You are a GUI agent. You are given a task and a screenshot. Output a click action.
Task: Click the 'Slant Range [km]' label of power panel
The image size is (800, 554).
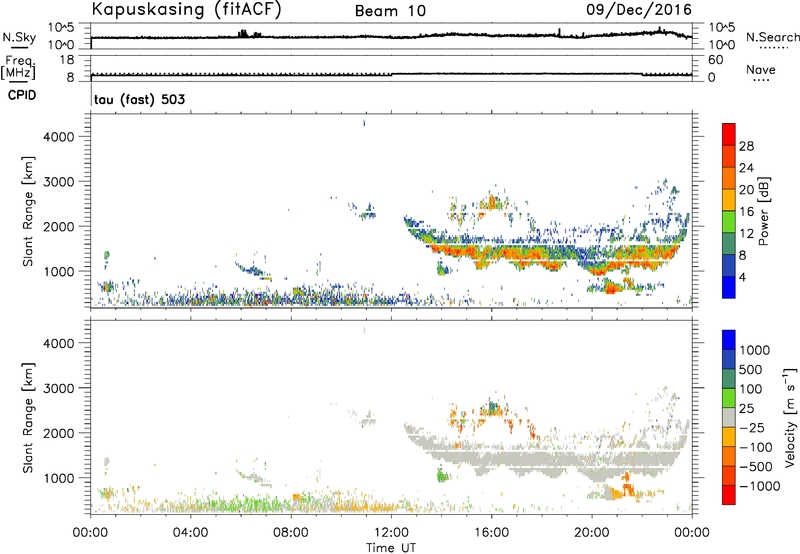coord(28,211)
